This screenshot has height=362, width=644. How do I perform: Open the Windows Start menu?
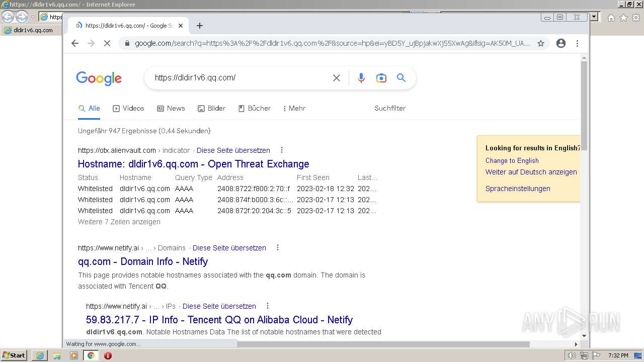point(14,355)
